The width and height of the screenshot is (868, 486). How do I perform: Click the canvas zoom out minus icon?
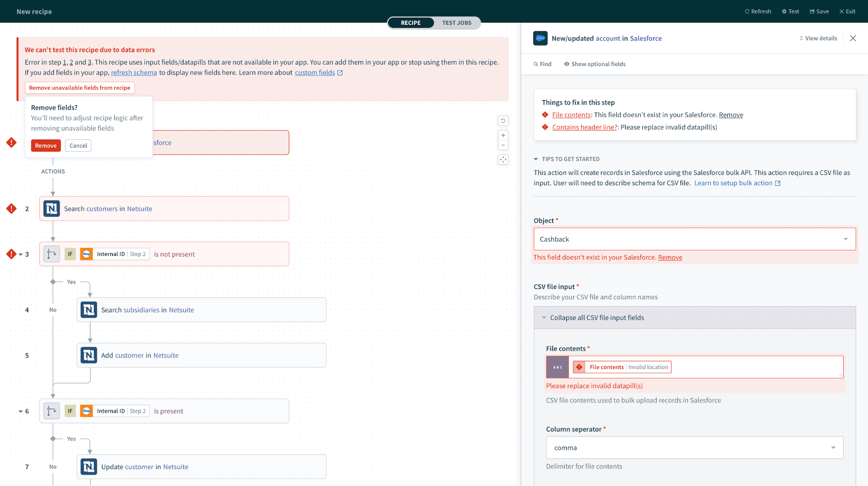coord(503,145)
